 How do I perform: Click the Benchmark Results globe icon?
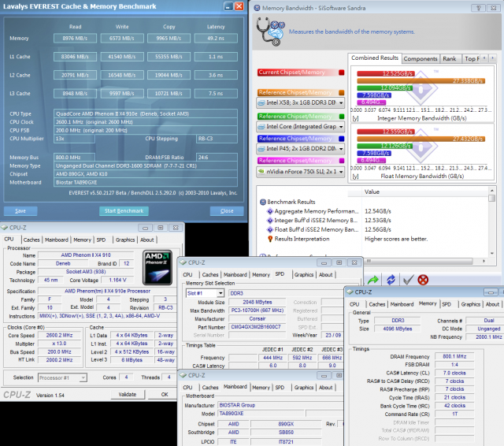262,202
